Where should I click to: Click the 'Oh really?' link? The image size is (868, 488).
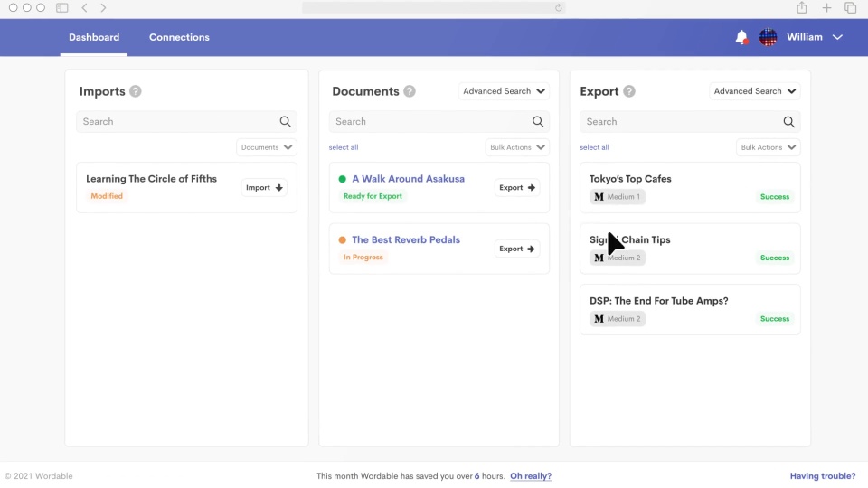(530, 476)
